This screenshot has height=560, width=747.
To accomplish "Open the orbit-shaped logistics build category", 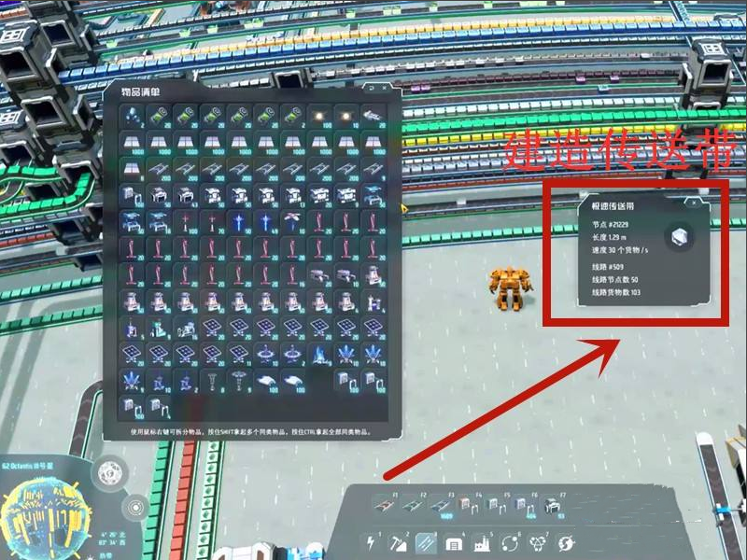I will pos(510,542).
